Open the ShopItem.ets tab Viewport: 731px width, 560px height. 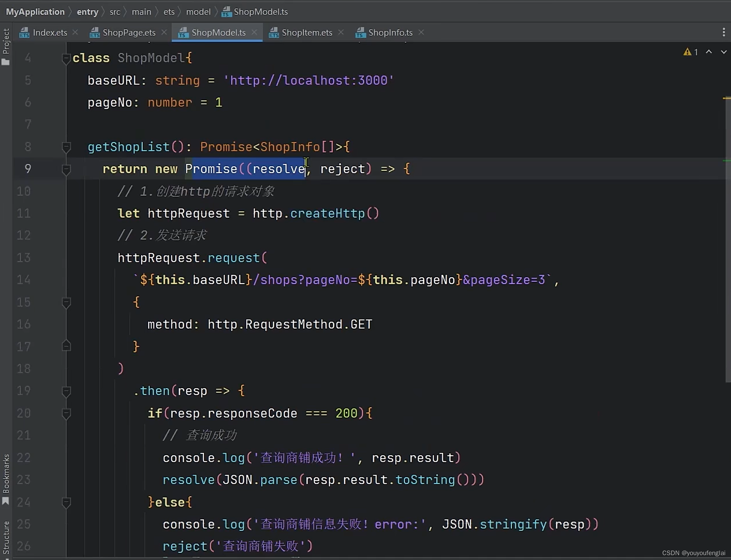tap(301, 33)
